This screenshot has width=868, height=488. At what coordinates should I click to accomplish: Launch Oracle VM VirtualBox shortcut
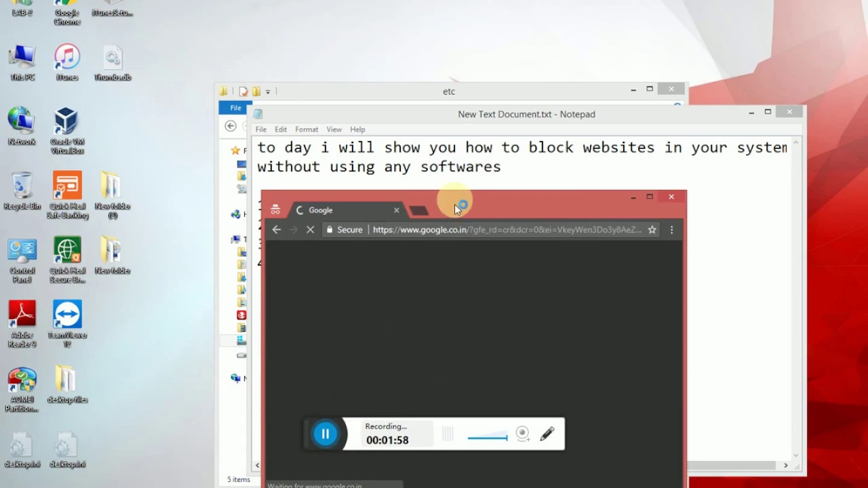67,130
